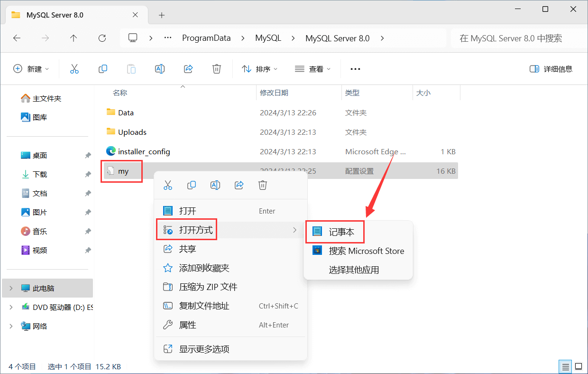Open the 新建 new item button

31,69
